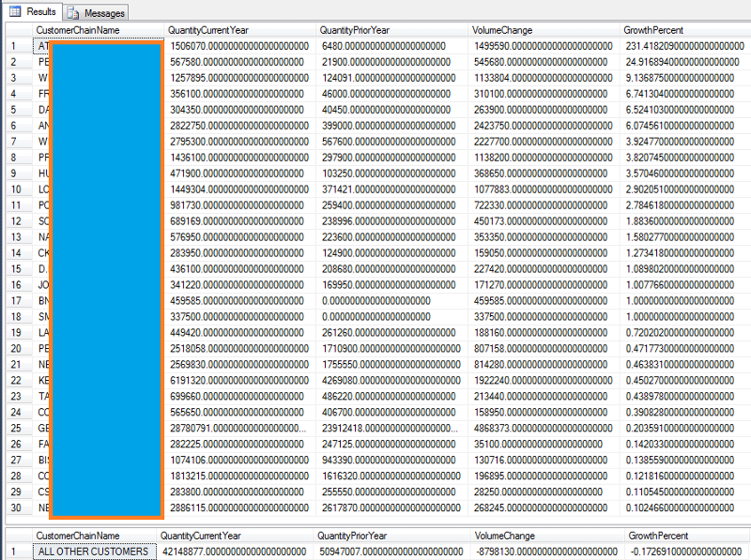This screenshot has width=751, height=560.
Task: Click the ALL OTHER CUSTOMERS cell
Action: click(95, 552)
